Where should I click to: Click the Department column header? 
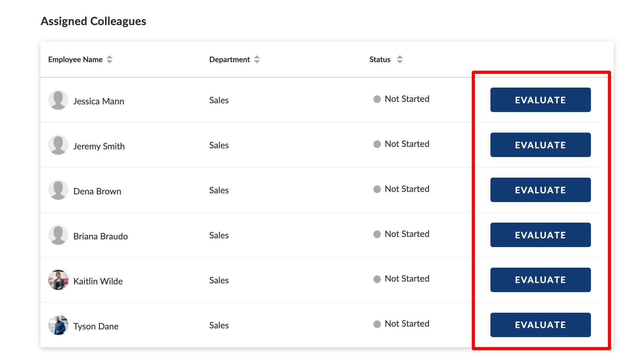[x=230, y=60]
